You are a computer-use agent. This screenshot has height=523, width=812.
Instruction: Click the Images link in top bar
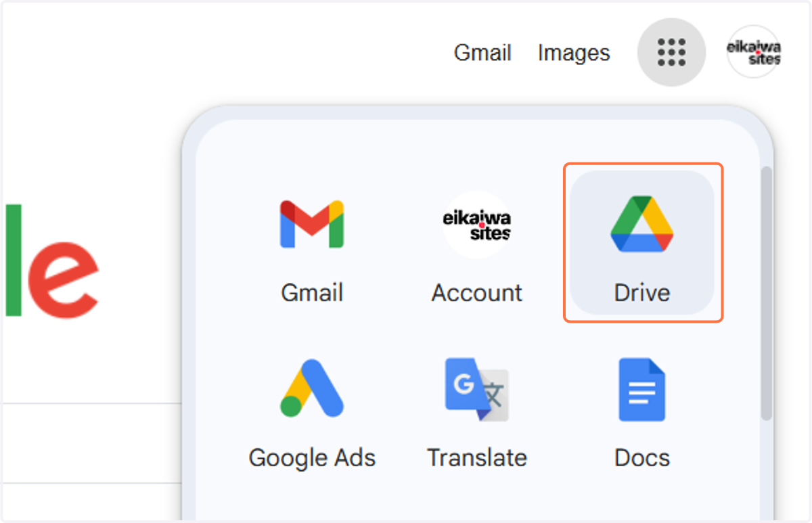[x=574, y=53]
